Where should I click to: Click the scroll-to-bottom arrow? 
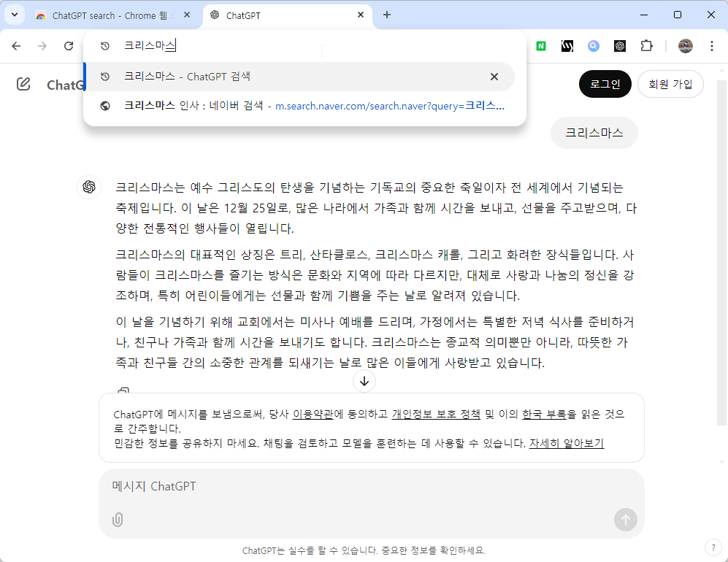point(364,381)
